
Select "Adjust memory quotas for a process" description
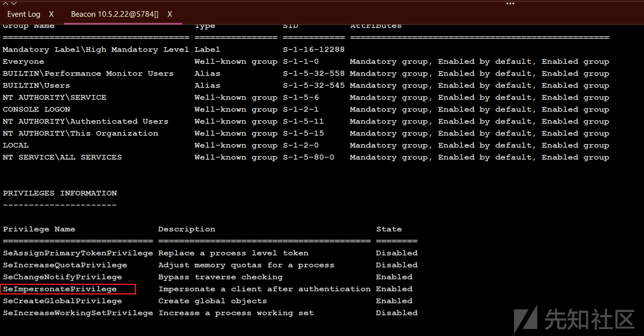tap(246, 265)
